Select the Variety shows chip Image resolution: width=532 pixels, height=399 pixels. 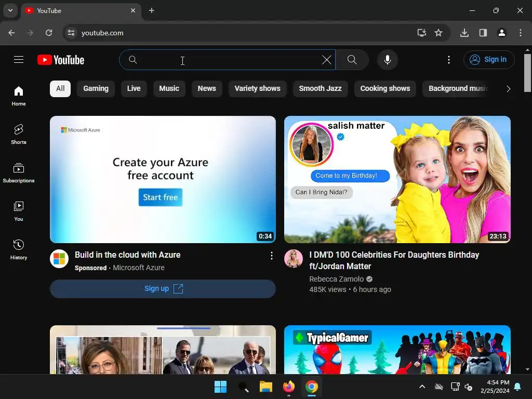[257, 88]
